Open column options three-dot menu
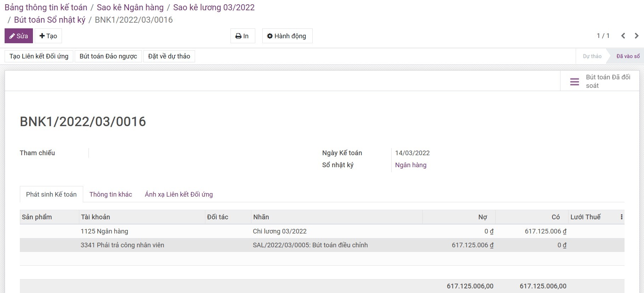 click(621, 217)
